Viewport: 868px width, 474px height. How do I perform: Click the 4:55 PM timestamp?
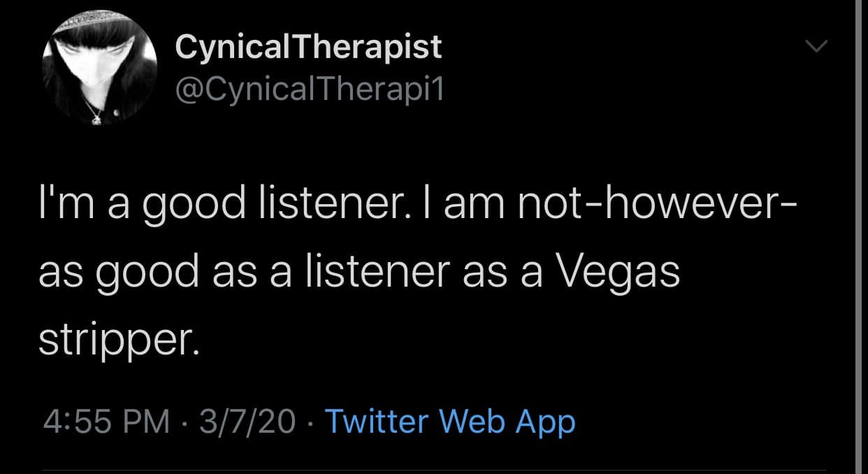point(106,422)
